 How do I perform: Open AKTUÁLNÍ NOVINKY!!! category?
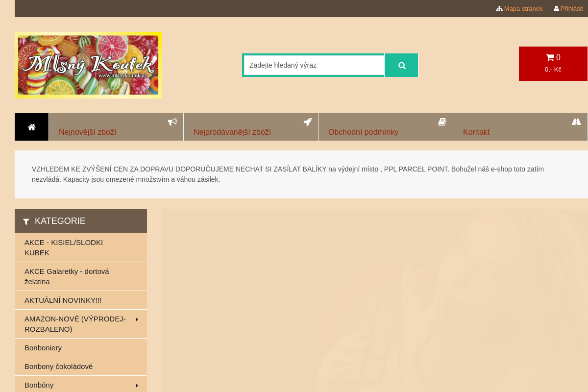click(81, 300)
